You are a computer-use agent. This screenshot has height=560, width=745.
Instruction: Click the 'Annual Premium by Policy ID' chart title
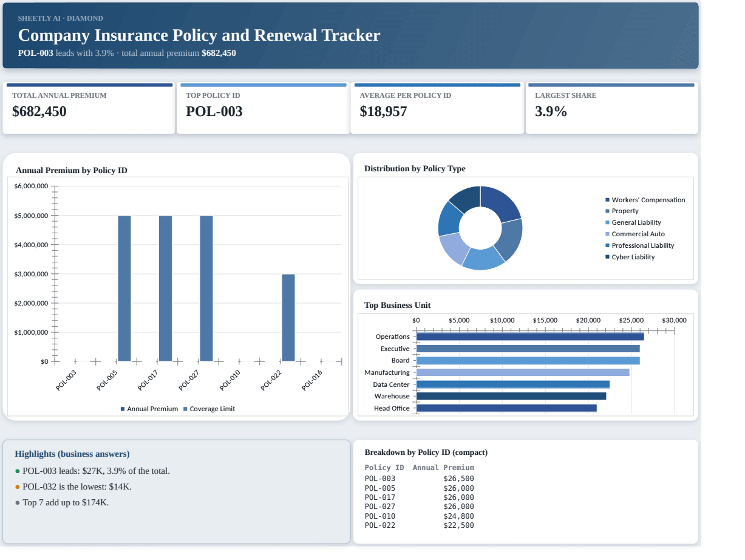(x=72, y=171)
